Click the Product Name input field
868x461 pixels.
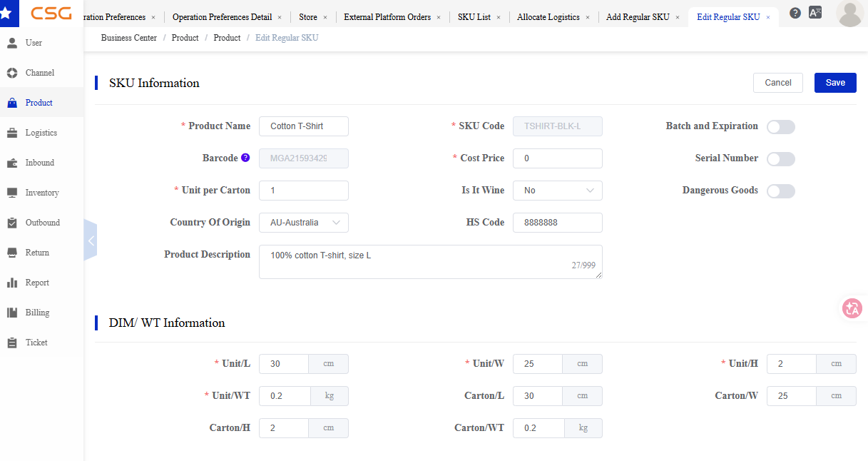[304, 126]
